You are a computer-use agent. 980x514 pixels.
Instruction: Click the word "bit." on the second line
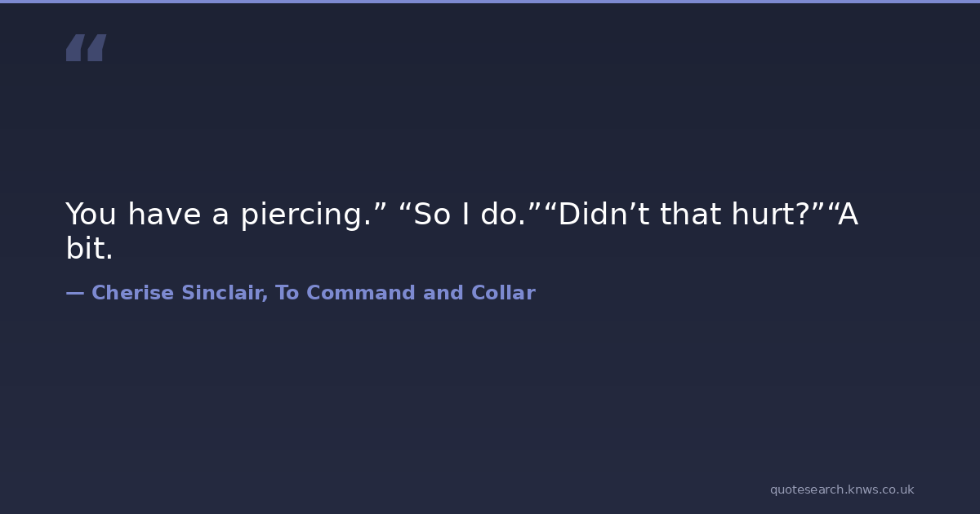click(89, 250)
